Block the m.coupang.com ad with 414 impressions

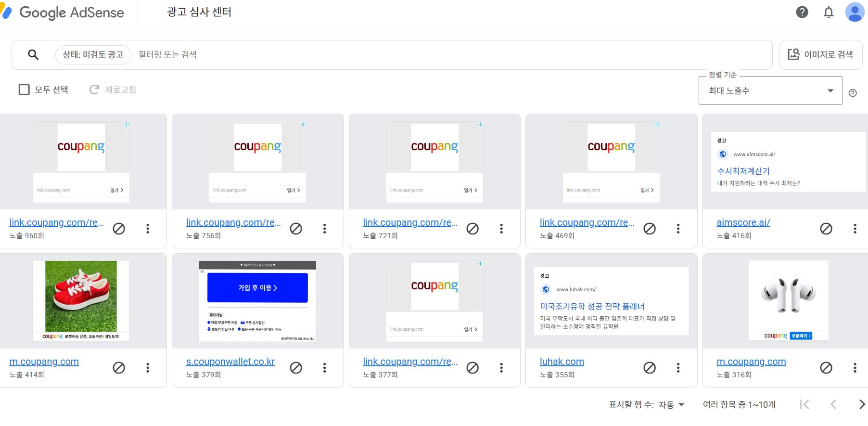pyautogui.click(x=119, y=368)
